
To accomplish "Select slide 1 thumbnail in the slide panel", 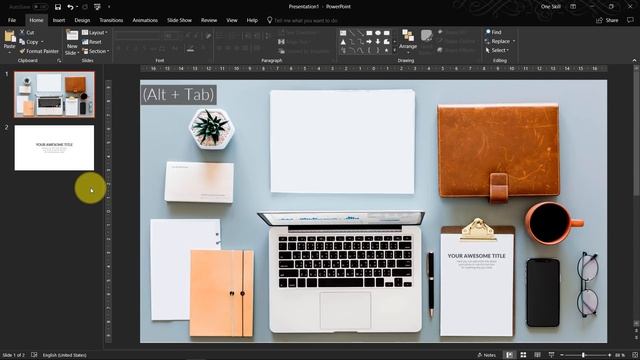I will pos(54,94).
